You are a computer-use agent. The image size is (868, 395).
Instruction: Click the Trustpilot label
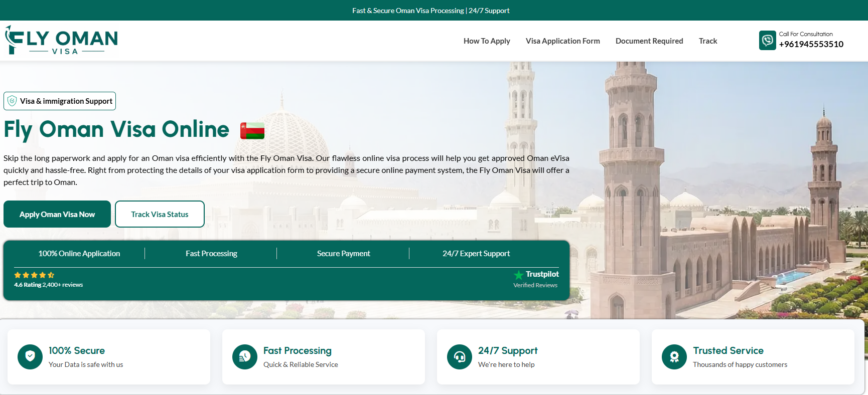[542, 274]
